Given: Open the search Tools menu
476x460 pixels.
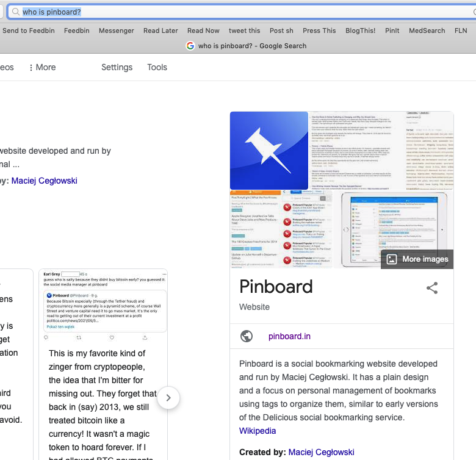Looking at the screenshot, I should tap(157, 67).
